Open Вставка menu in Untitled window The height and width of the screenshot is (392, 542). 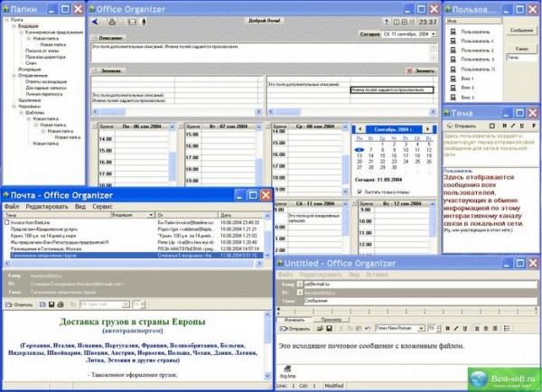[377, 275]
